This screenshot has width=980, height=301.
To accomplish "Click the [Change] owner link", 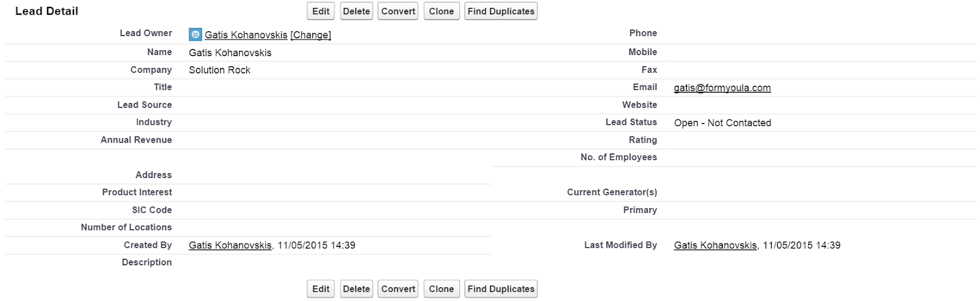I will (x=311, y=35).
